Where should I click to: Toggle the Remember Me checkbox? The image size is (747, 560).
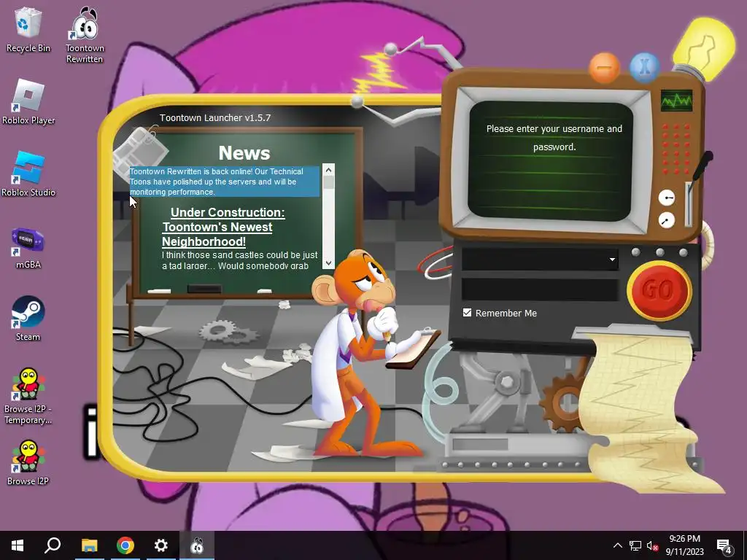point(467,312)
